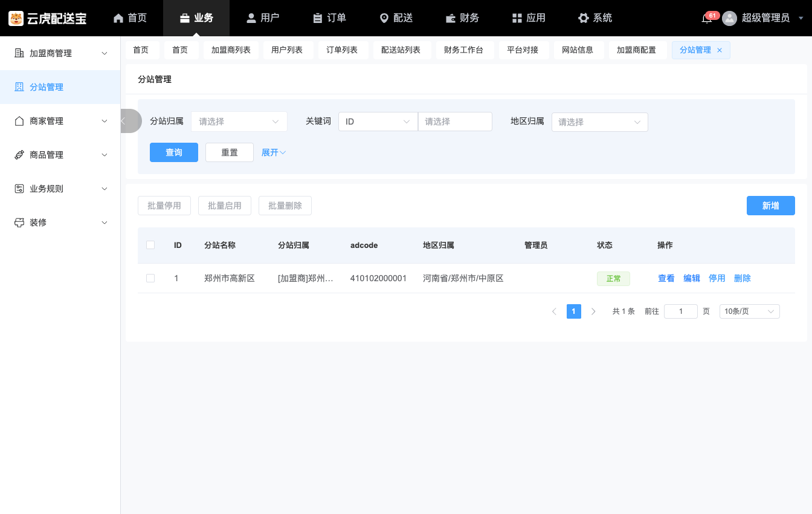Open the 关键词 ID type dropdown

378,122
